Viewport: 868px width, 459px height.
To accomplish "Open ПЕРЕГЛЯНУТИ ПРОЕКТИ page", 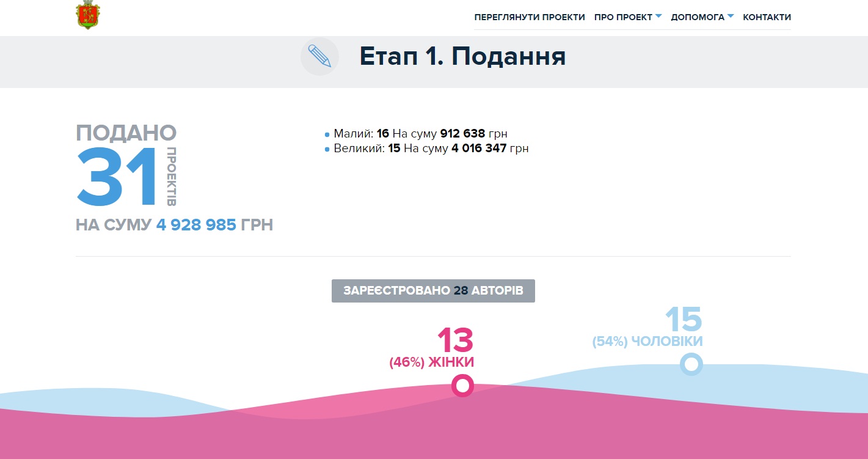I will (x=530, y=17).
